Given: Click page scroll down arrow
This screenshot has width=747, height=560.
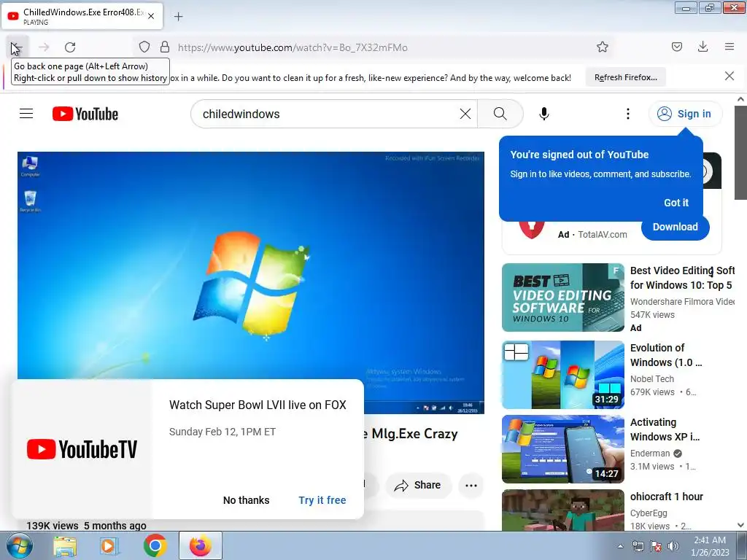Looking at the screenshot, I should pos(740,525).
